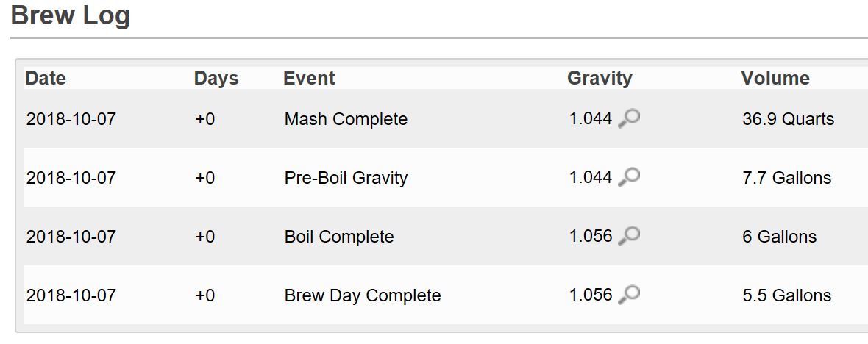This screenshot has height=344, width=868.
Task: Click the Volume column header
Action: tap(775, 78)
